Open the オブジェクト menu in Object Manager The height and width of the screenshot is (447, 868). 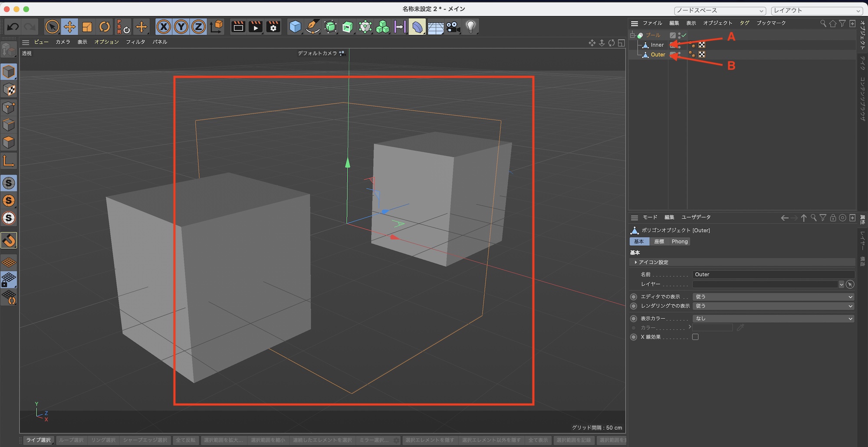[x=717, y=23]
